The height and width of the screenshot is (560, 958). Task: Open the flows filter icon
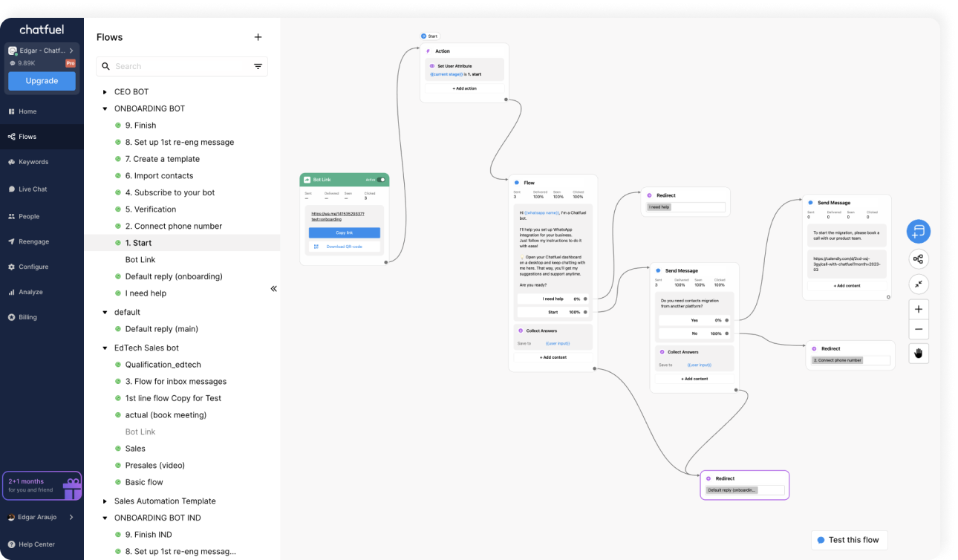coord(258,66)
